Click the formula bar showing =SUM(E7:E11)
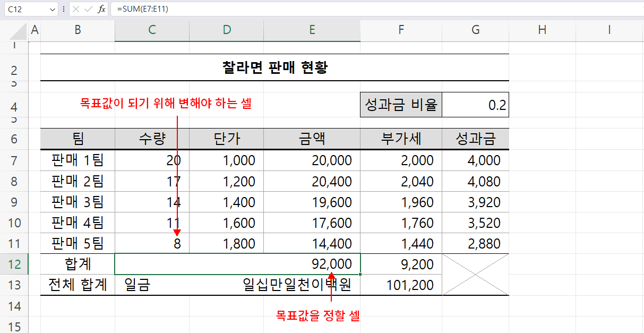The image size is (644, 333). (x=159, y=9)
